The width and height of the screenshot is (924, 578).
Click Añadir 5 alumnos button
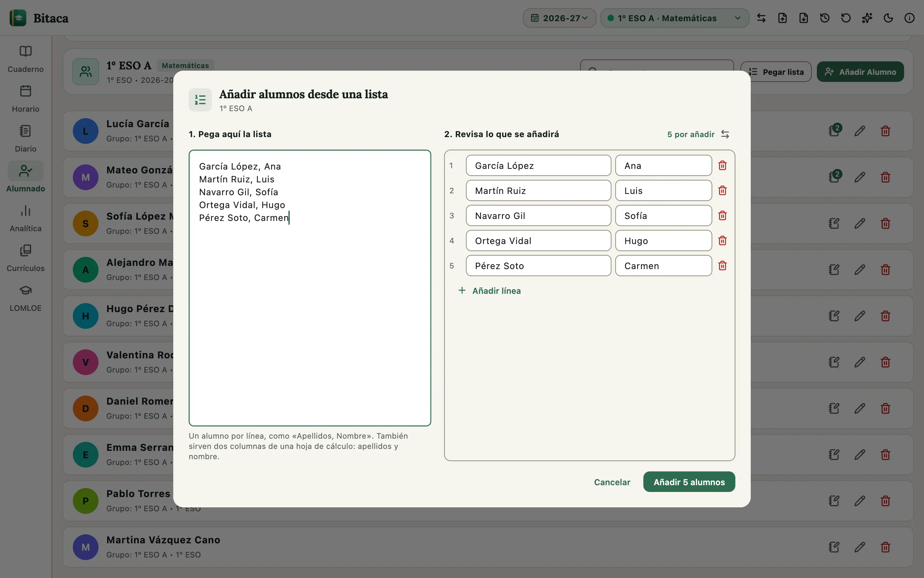[689, 482]
